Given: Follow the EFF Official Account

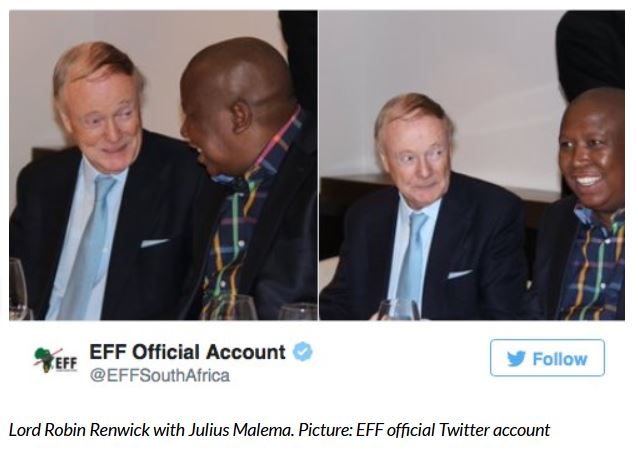Looking at the screenshot, I should (x=547, y=358).
